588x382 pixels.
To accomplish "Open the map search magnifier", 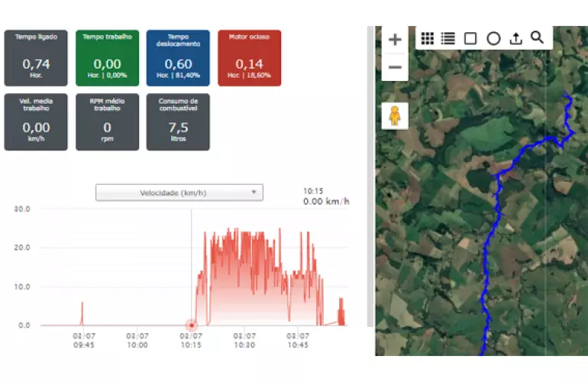I will pos(537,37).
